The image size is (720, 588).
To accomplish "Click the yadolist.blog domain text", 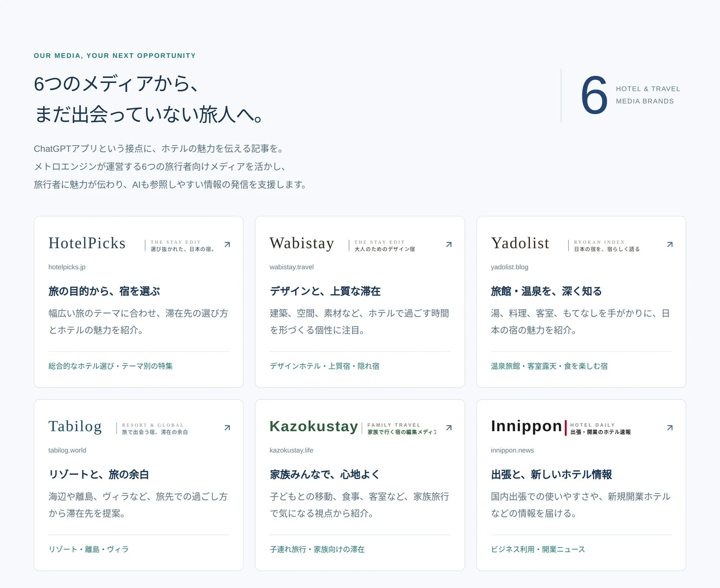I will click(509, 267).
